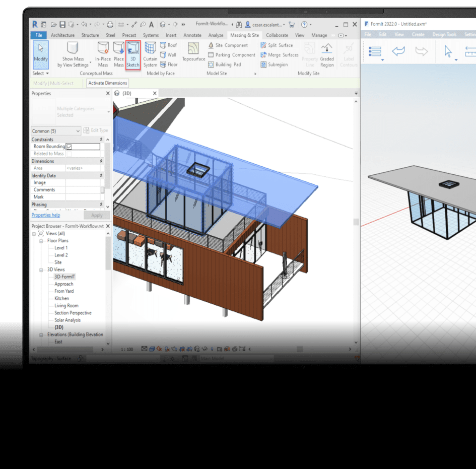Image resolution: width=476 pixels, height=469 pixels.
Task: Switch to the Architecture ribbon tab
Action: tap(62, 35)
